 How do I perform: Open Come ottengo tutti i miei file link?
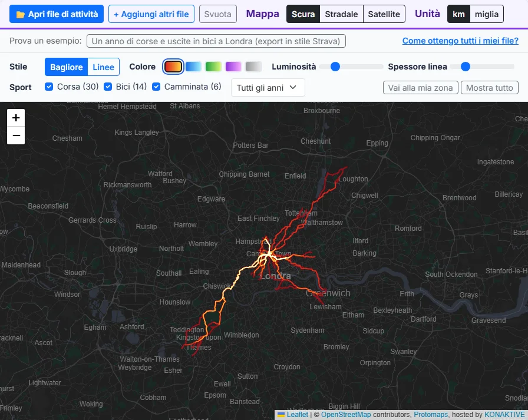(x=460, y=41)
